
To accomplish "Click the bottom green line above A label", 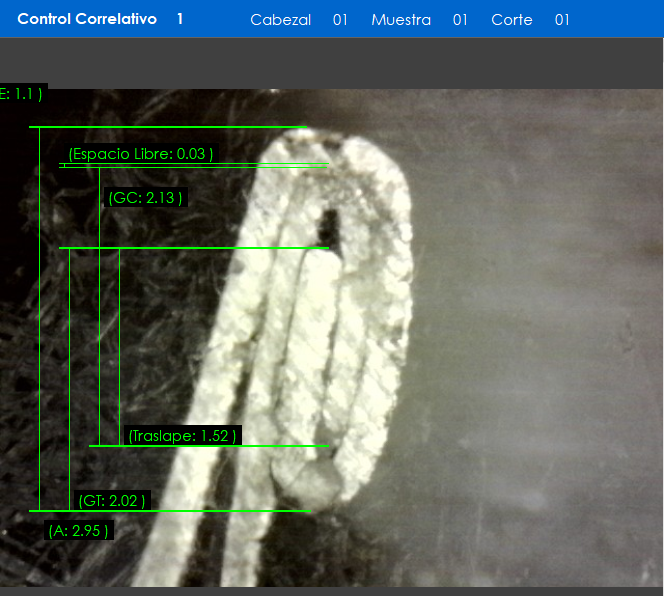I will (170, 511).
